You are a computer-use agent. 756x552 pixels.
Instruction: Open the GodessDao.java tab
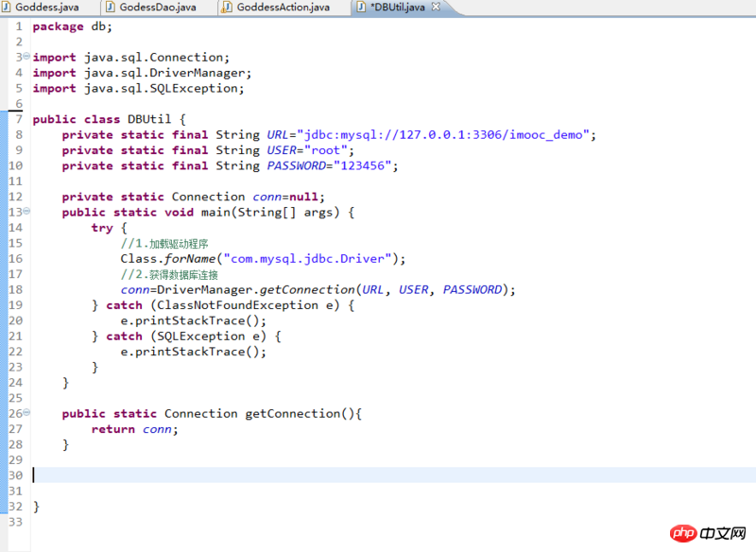click(x=156, y=8)
